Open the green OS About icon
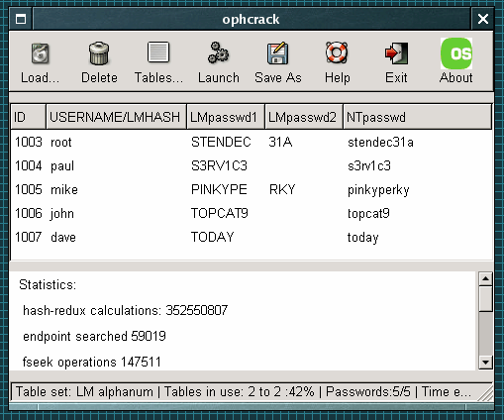504x420 pixels. 456,53
